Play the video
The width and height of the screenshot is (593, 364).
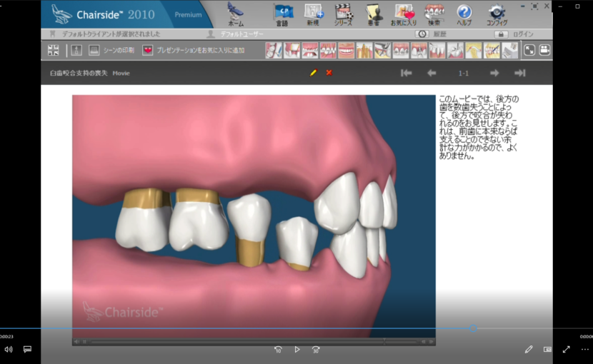[x=297, y=350]
